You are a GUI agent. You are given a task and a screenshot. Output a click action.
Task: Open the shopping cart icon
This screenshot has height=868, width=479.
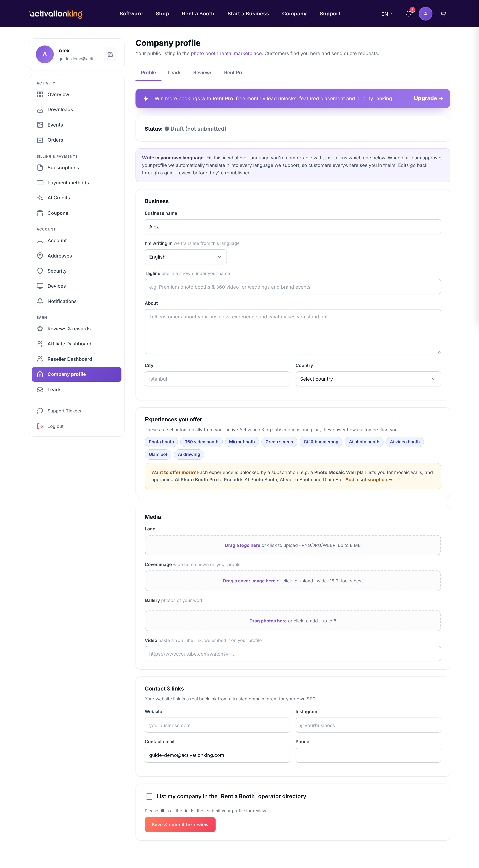click(443, 14)
